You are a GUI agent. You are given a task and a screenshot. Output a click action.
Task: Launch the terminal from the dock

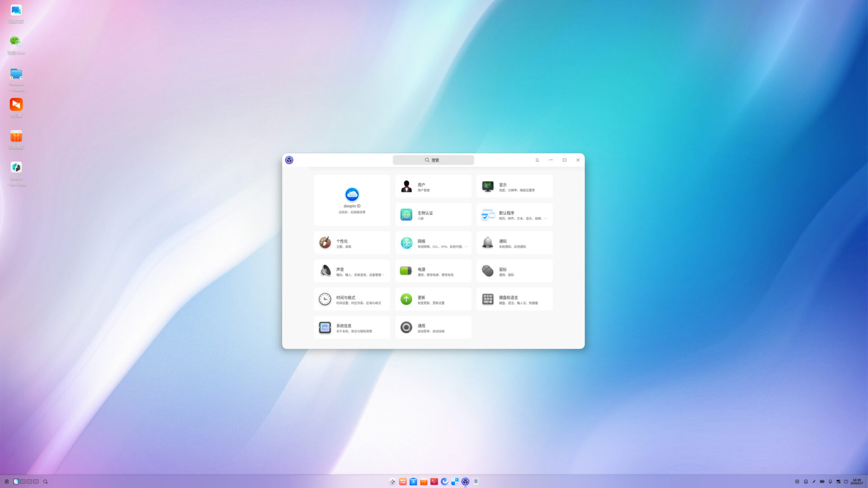click(x=434, y=482)
